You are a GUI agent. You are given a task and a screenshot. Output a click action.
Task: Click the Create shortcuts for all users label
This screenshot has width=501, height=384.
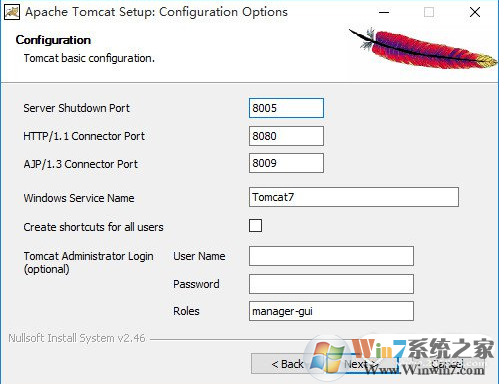pyautogui.click(x=93, y=227)
